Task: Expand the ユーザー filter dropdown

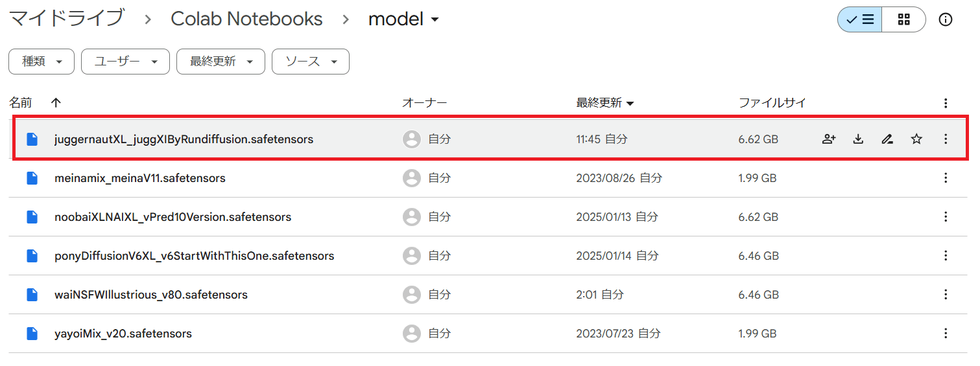Action: pos(125,62)
